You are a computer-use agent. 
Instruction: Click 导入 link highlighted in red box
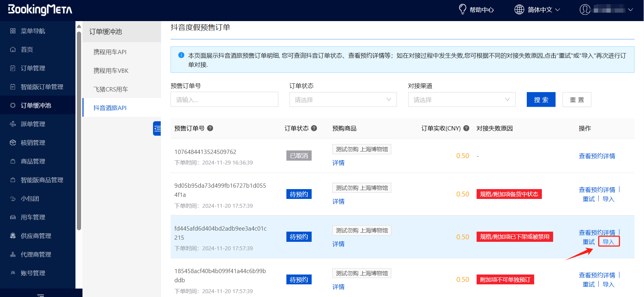coord(608,242)
